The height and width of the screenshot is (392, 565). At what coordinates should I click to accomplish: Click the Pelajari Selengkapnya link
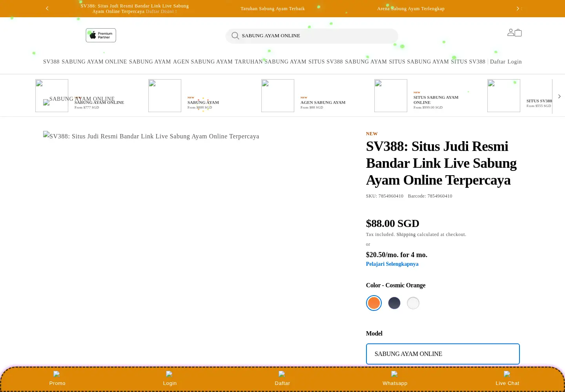(x=392, y=264)
